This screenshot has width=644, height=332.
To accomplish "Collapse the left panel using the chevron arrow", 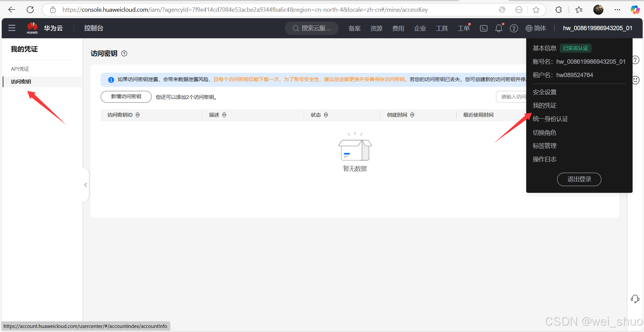I will point(86,184).
